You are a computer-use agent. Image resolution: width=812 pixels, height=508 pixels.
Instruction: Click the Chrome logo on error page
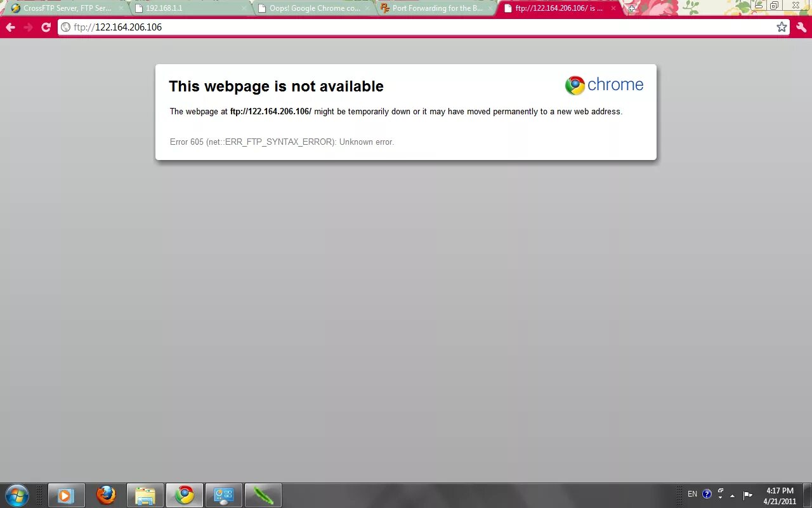(604, 85)
